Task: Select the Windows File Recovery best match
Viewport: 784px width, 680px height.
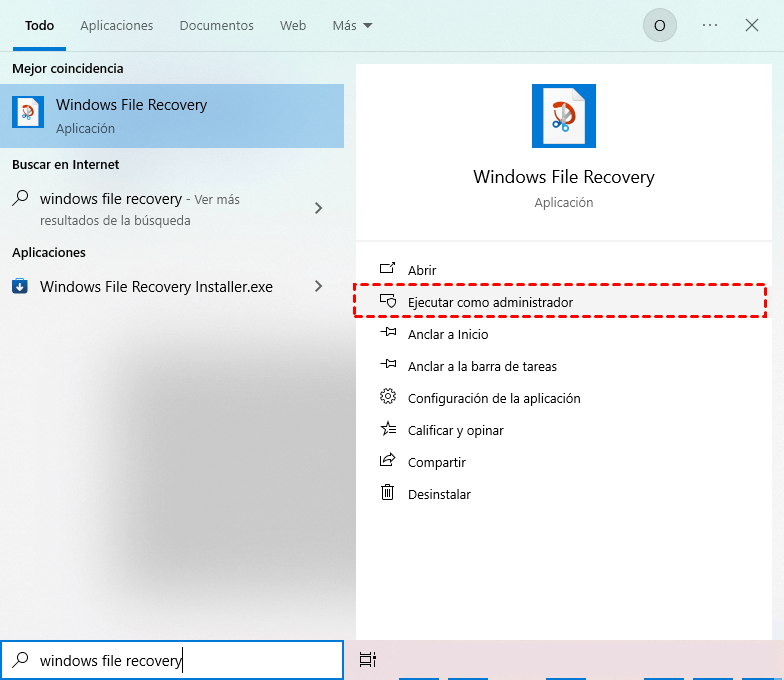Action: tap(172, 116)
